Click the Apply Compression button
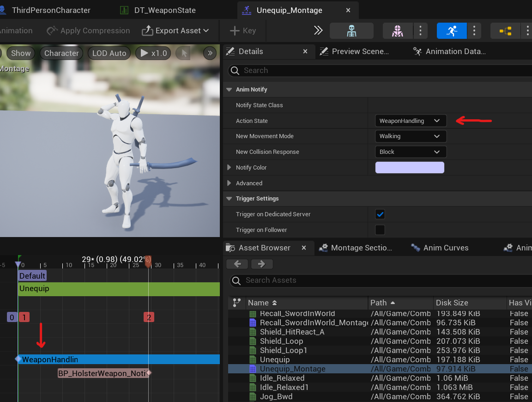Screen dimensions: 532x402 [x=88, y=30]
